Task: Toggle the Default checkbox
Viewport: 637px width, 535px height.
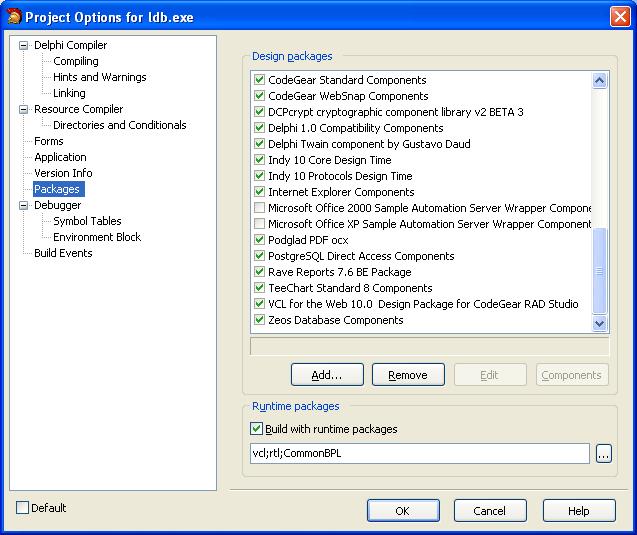Action: [22, 508]
